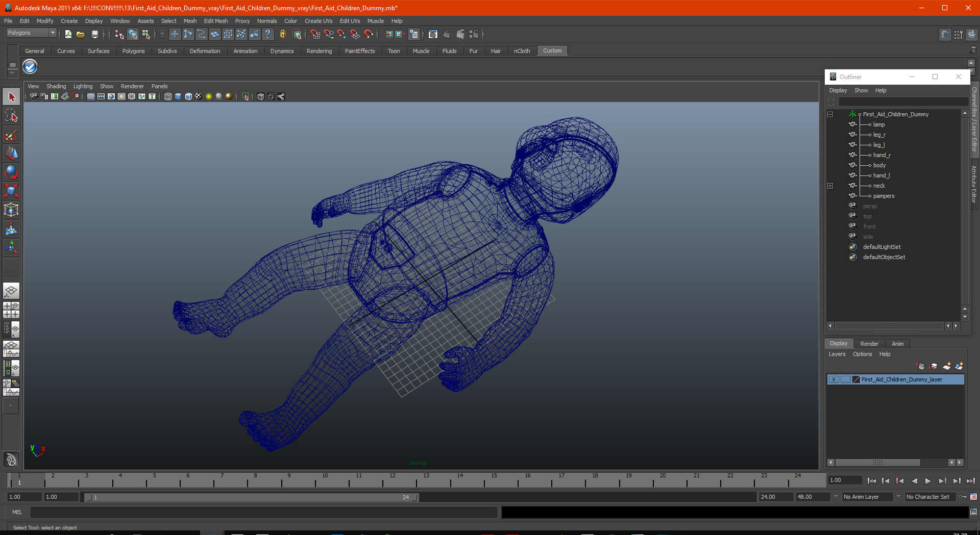Activate the Move tool cone icon
This screenshot has height=535, width=980.
point(11,153)
